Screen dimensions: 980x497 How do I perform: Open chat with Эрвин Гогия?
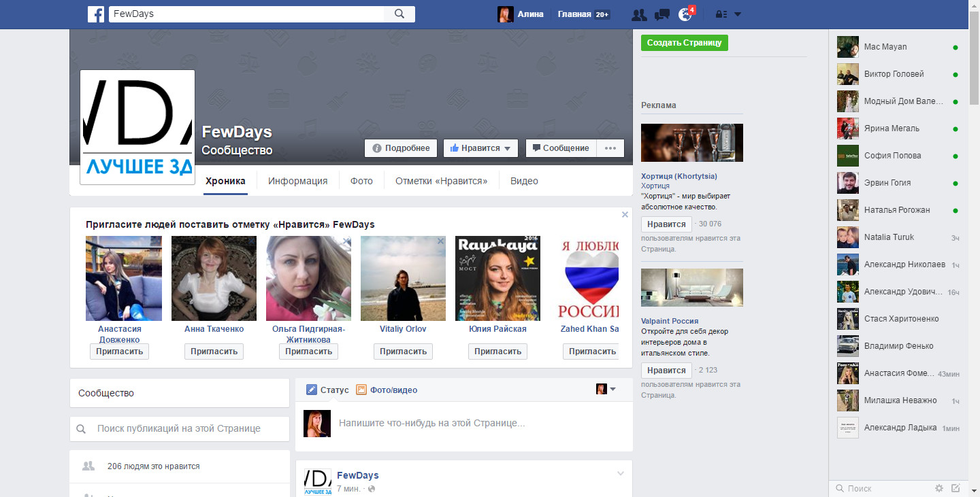[x=898, y=183]
